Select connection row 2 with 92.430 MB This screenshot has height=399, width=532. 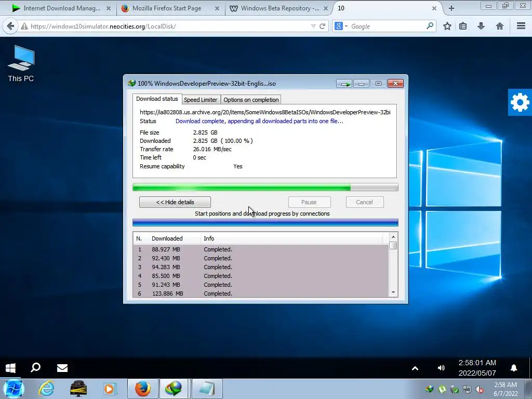[x=261, y=258]
